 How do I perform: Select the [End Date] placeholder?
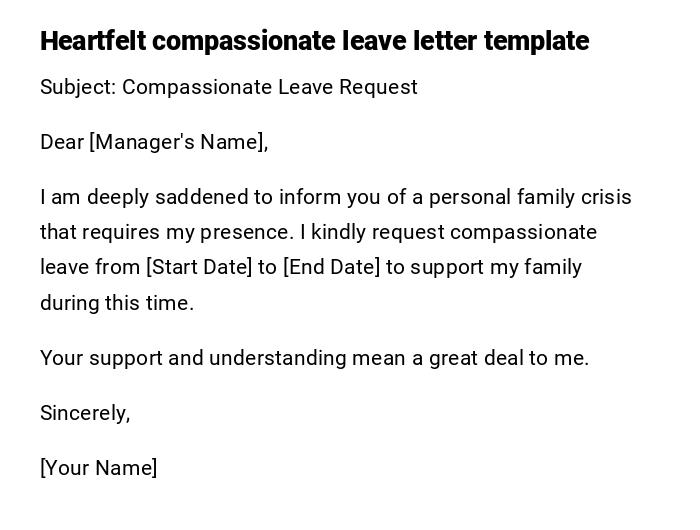pyautogui.click(x=332, y=267)
